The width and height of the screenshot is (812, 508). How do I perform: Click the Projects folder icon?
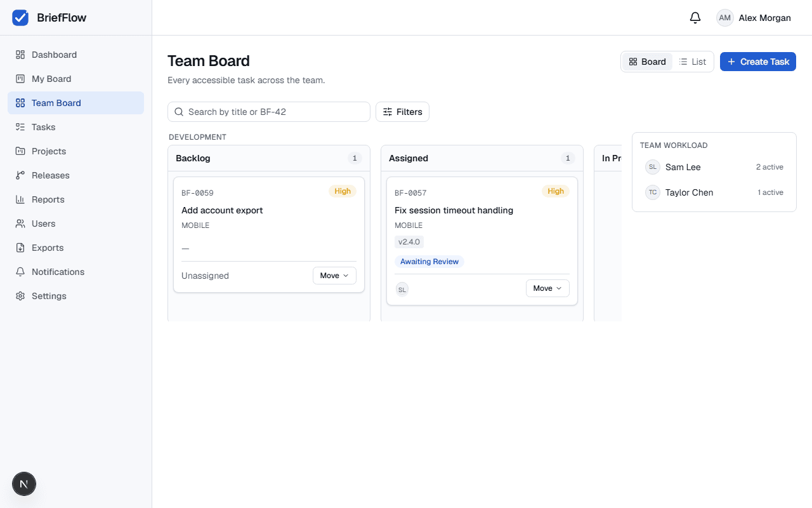(20, 151)
